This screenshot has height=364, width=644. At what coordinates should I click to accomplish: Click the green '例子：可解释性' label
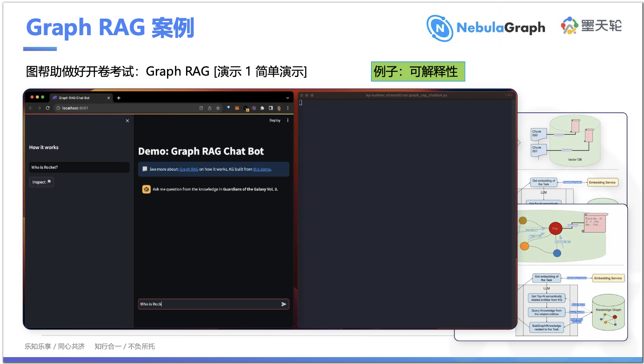418,72
